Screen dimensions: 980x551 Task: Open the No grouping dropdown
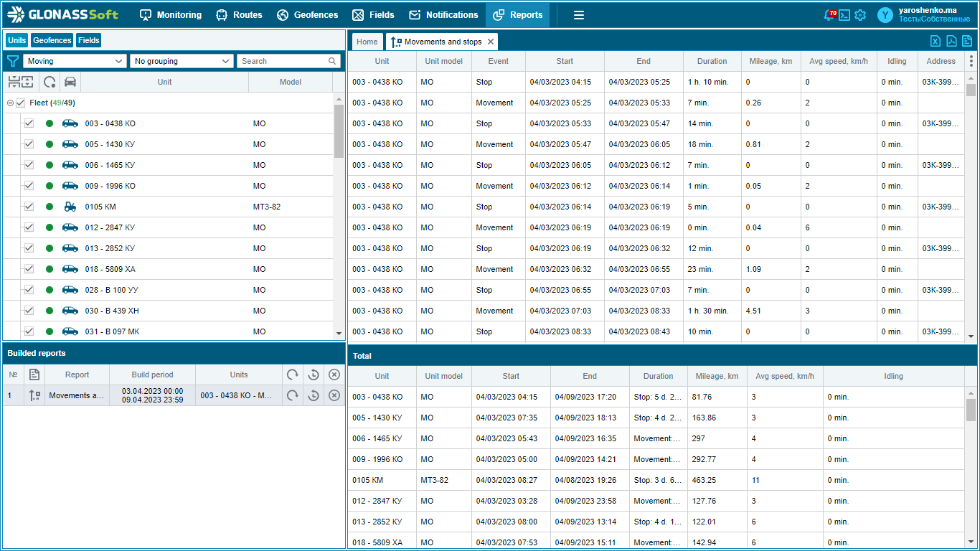182,61
